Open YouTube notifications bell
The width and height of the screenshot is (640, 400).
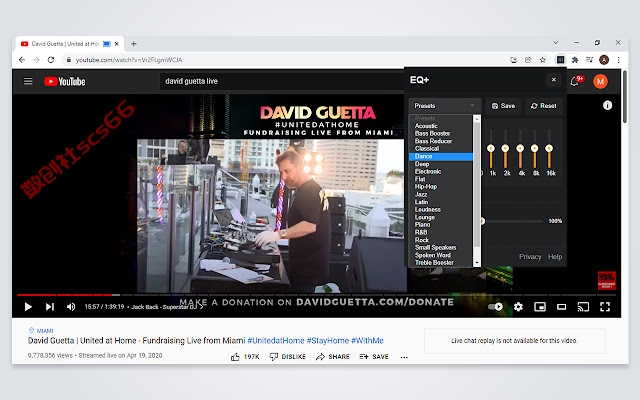574,82
